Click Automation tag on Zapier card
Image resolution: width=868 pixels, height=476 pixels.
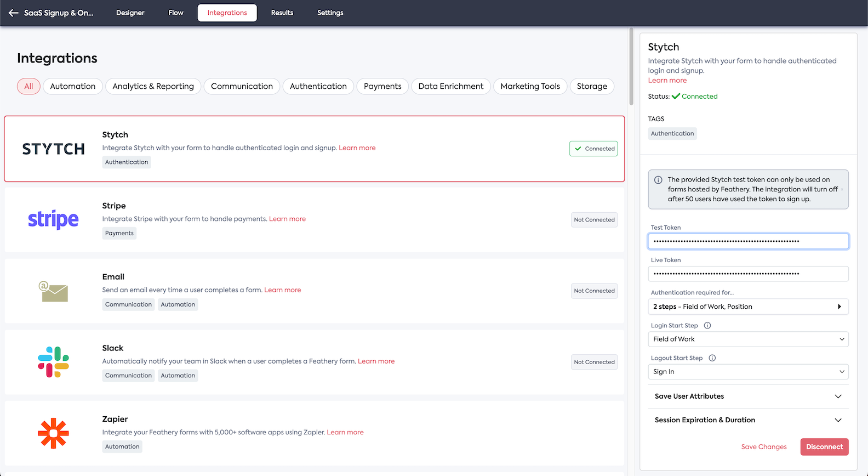[x=122, y=446]
